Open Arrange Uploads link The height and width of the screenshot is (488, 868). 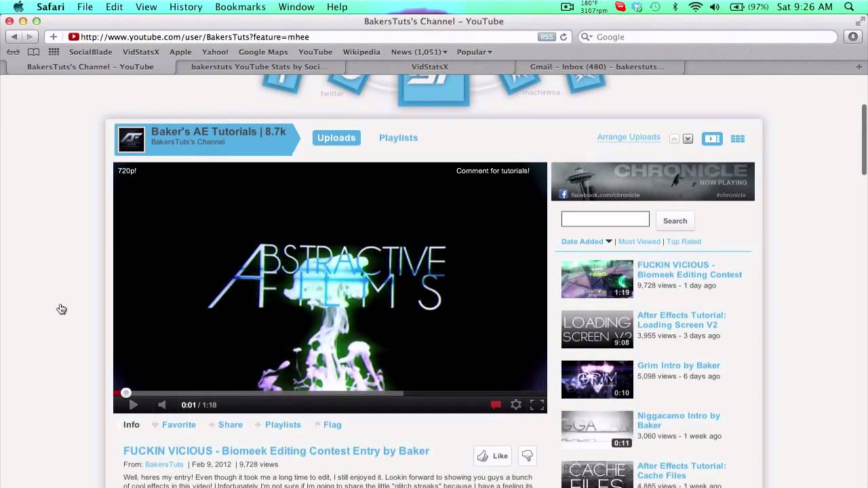click(629, 137)
